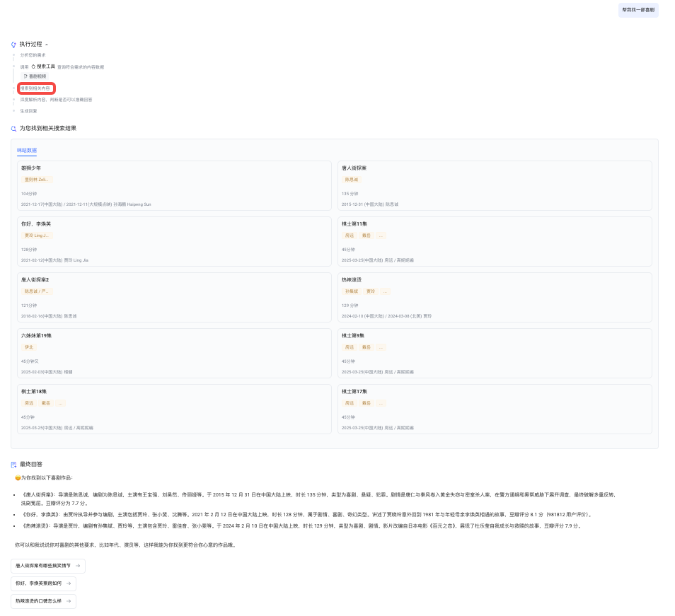This screenshot has height=616, width=675.
Task: Click the 陈思诚 / 严... tag on 唐人街探案2
Action: pyautogui.click(x=37, y=291)
